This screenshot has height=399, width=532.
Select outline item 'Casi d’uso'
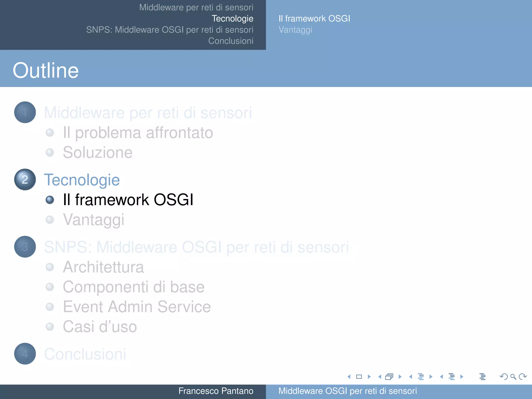100,327
